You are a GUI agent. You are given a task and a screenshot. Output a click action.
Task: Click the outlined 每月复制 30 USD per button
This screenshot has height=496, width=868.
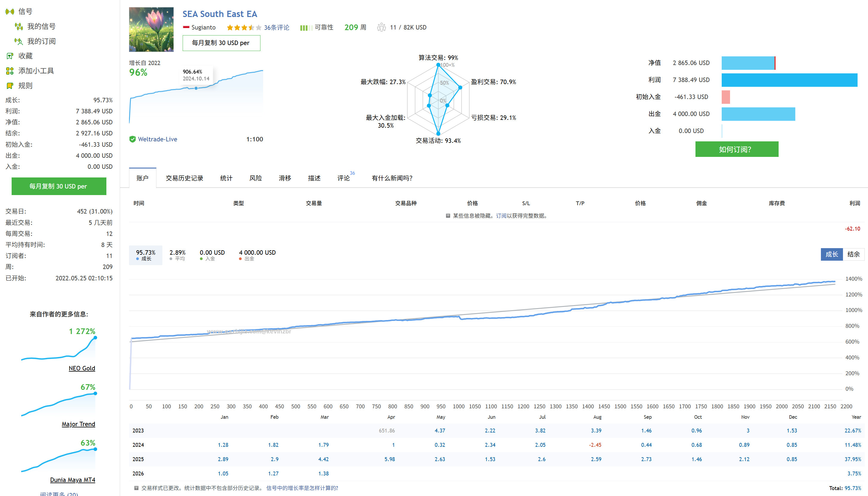[x=221, y=43]
